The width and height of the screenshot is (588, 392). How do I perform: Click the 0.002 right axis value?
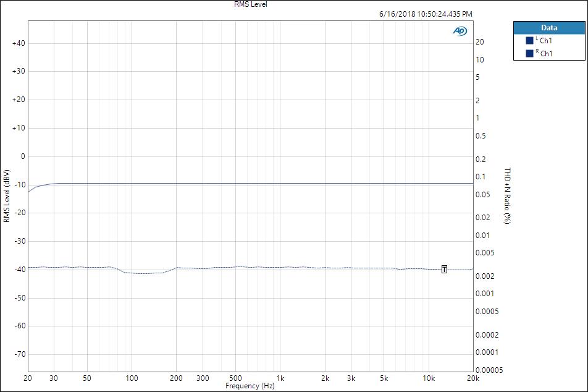485,276
